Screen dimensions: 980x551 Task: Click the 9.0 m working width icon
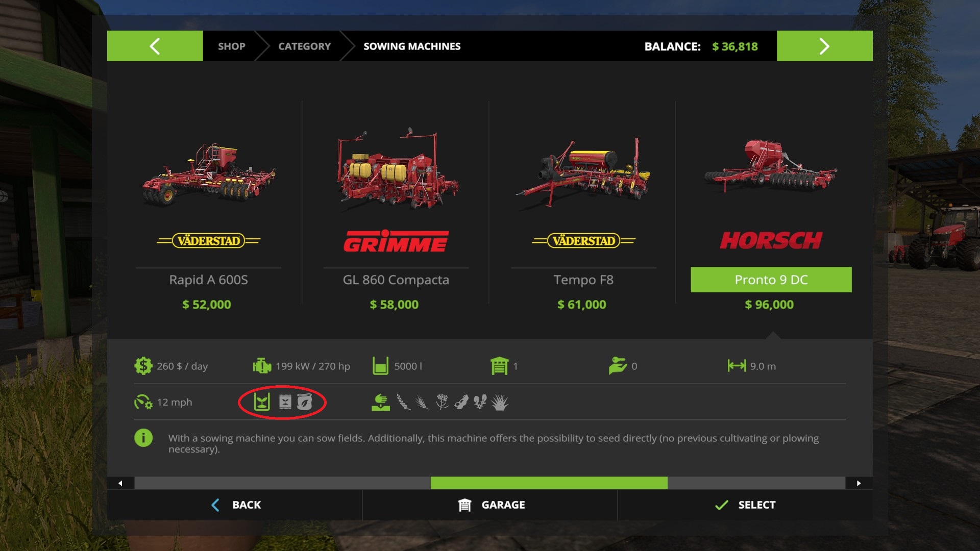[737, 366]
